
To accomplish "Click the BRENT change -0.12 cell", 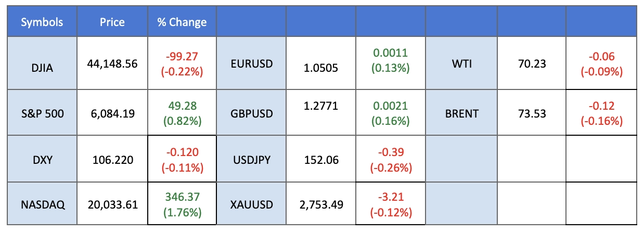I will 602,113.
